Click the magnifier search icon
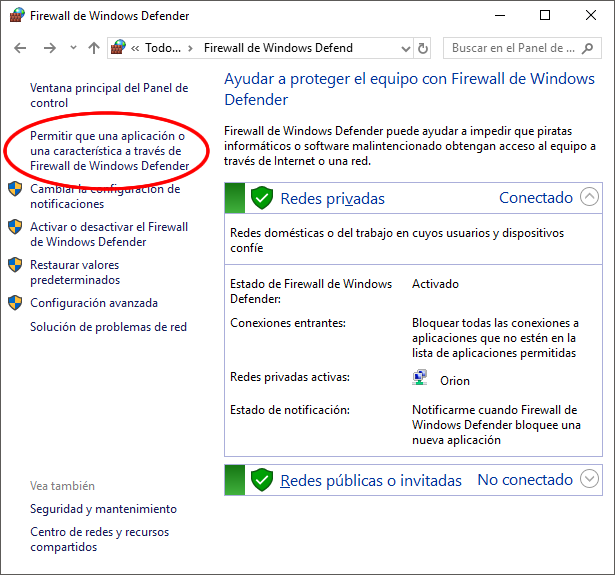615x575 pixels. click(588, 48)
